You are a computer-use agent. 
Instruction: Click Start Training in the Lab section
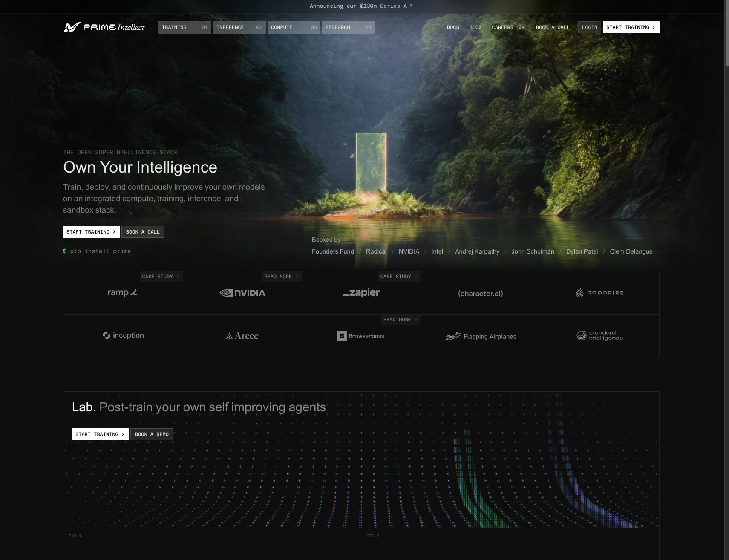(100, 434)
